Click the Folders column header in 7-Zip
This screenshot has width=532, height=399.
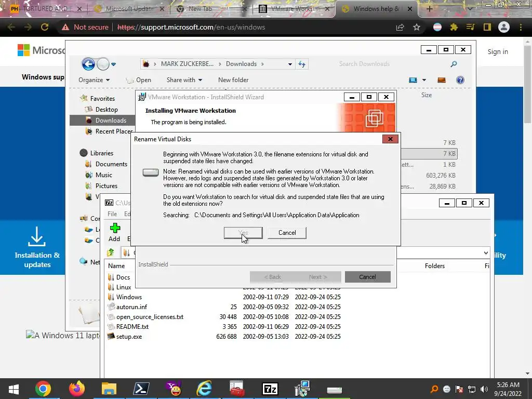pyautogui.click(x=435, y=266)
